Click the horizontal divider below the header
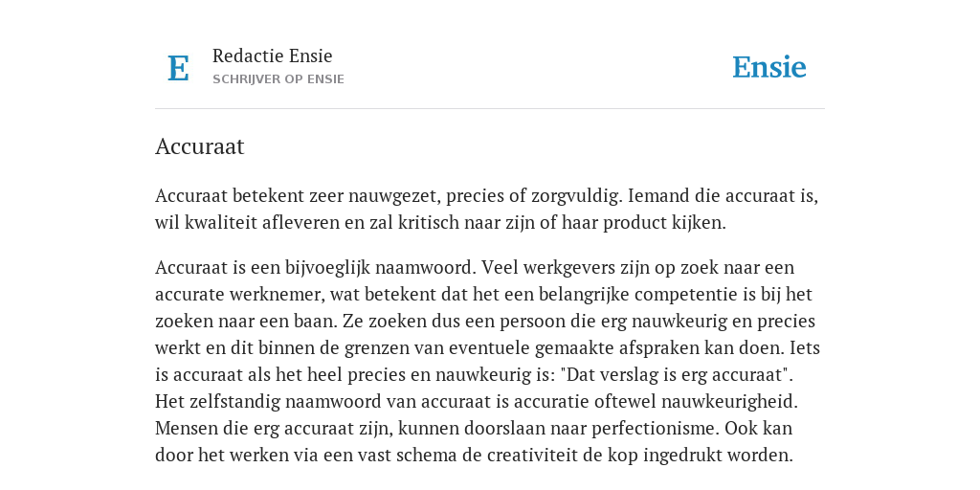 490,109
